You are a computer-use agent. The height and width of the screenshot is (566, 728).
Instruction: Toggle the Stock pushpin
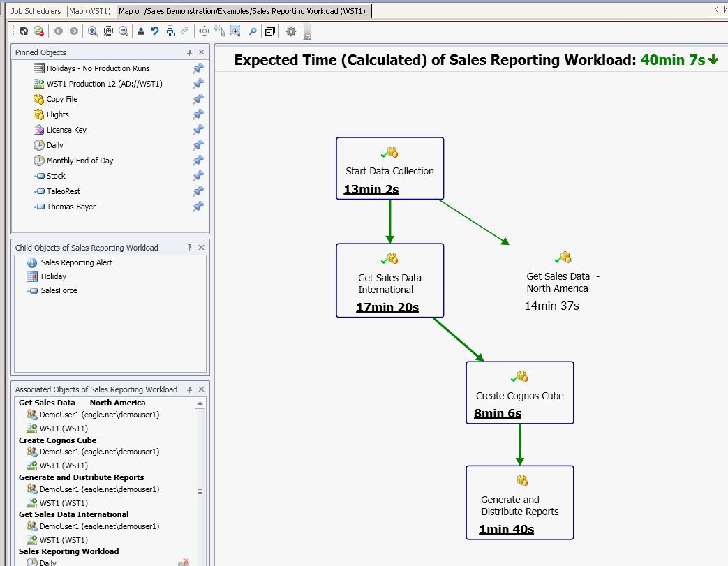(x=198, y=175)
